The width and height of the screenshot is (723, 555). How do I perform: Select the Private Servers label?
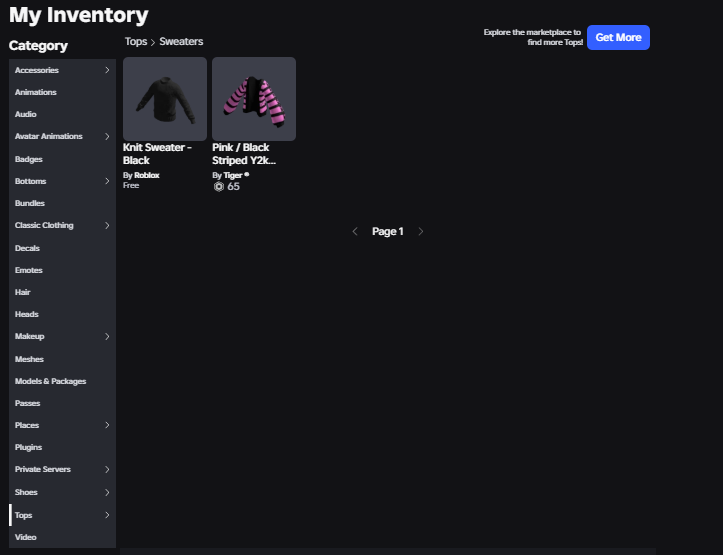pyautogui.click(x=42, y=469)
